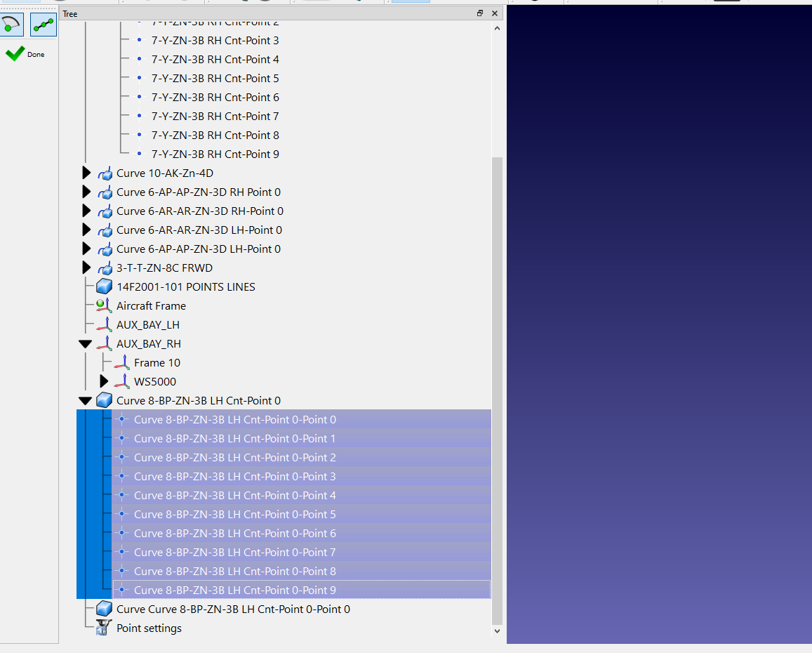The width and height of the screenshot is (812, 653).
Task: Collapse Curve 8-BP-ZN-3B LH Cnt-Point 0 group
Action: point(86,401)
